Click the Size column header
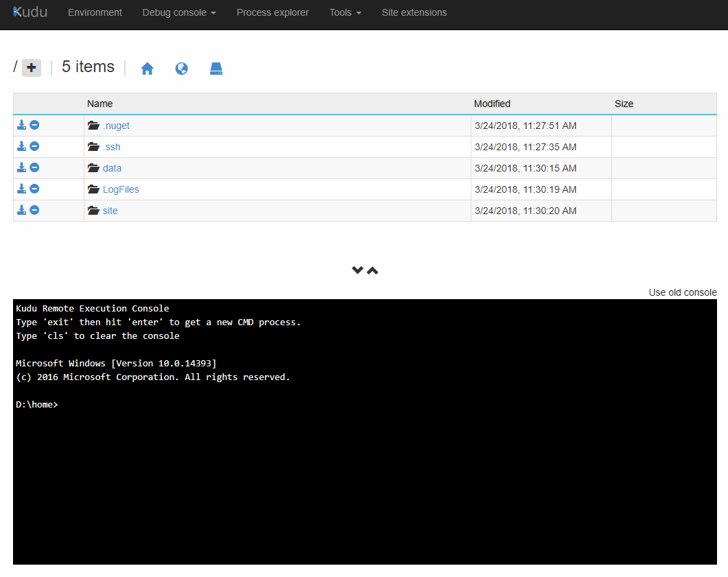 pyautogui.click(x=624, y=104)
